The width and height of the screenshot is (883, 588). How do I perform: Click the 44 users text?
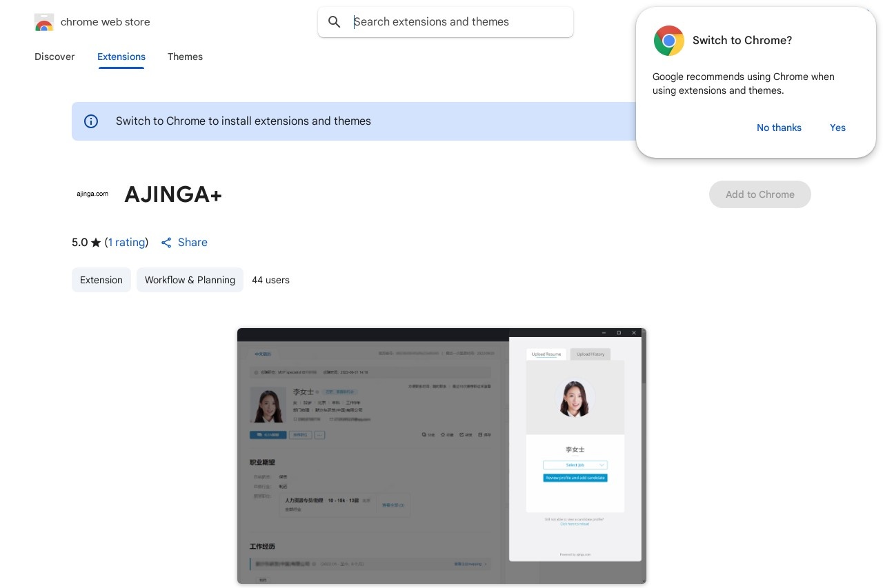coord(270,280)
